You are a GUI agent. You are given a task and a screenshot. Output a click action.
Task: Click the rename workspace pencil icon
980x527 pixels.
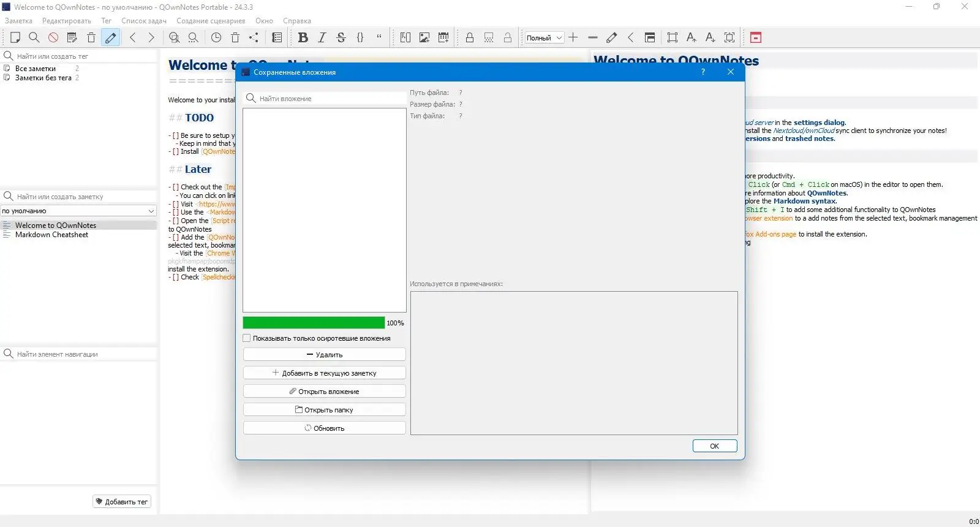click(611, 37)
